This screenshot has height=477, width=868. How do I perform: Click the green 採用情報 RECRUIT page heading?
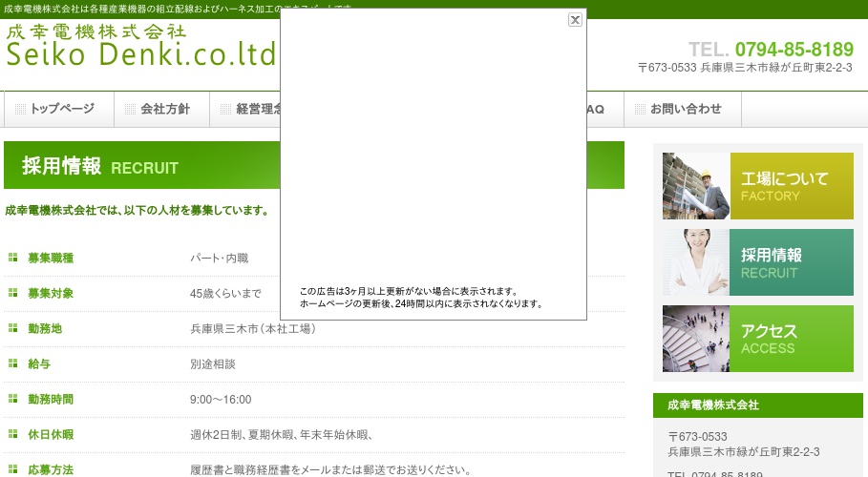pos(100,166)
